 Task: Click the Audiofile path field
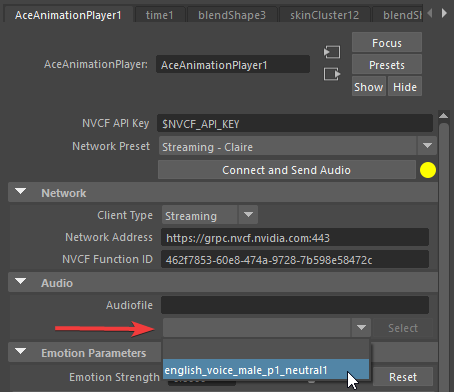[x=295, y=305]
